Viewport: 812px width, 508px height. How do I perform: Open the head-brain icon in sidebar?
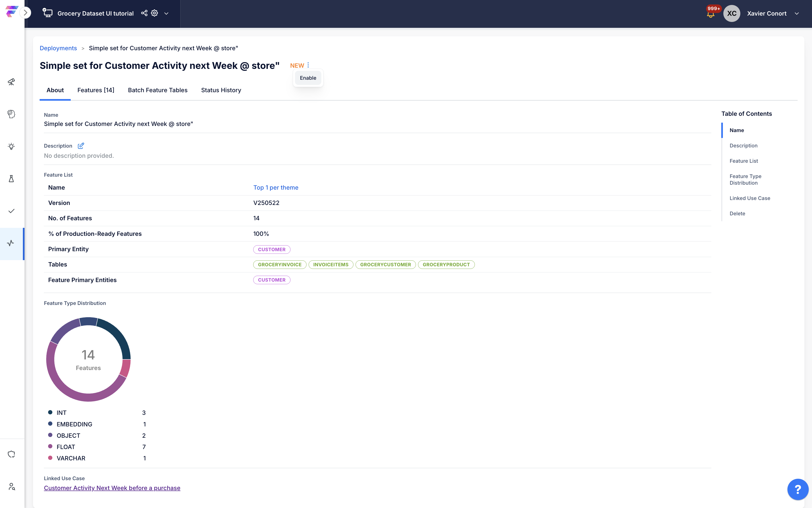coord(11,114)
